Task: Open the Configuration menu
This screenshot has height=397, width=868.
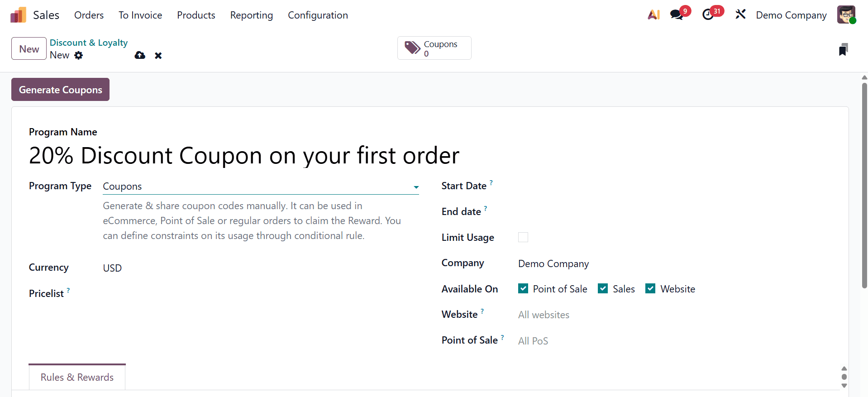Action: (x=318, y=15)
